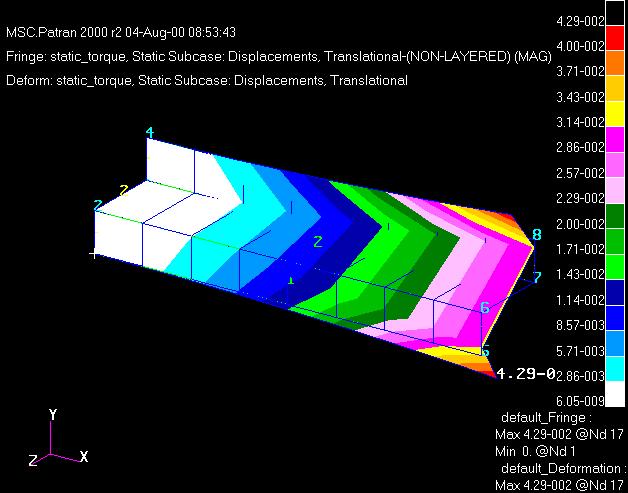Select node label 8 on the model
This screenshot has width=628, height=493.
pyautogui.click(x=537, y=235)
